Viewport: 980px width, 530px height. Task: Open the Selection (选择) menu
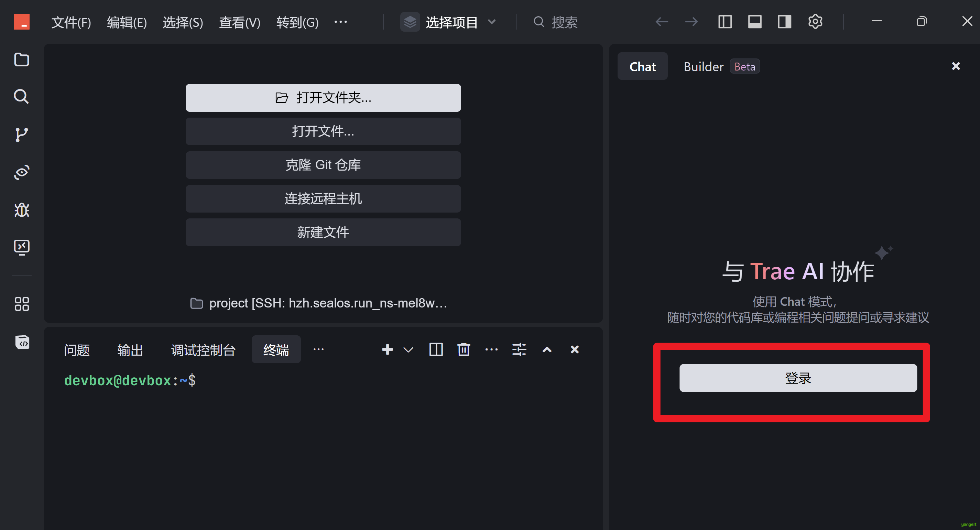[183, 22]
